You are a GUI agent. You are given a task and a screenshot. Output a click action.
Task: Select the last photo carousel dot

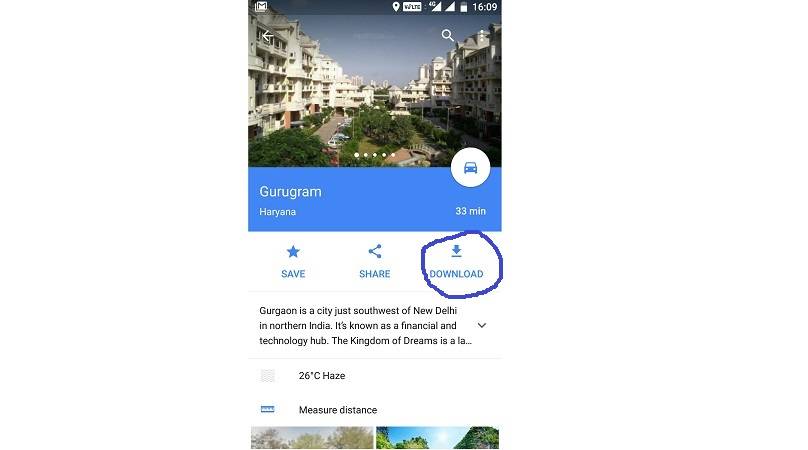click(x=393, y=155)
